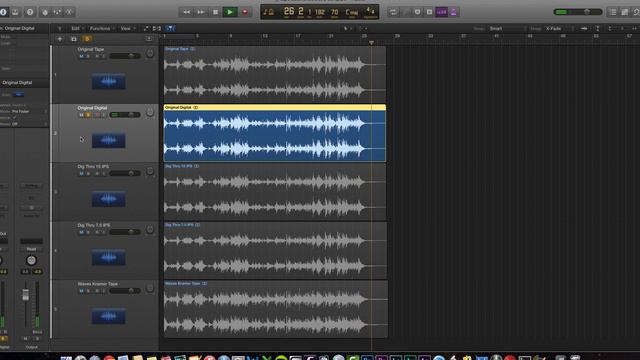Click the Waveform Zoom button
The image size is (640, 360).
tap(584, 29)
